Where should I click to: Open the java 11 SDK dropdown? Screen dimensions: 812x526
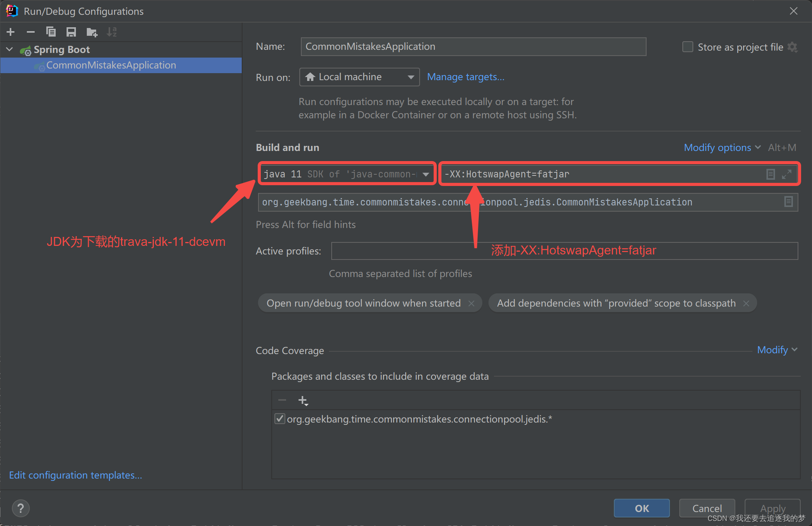[425, 174]
